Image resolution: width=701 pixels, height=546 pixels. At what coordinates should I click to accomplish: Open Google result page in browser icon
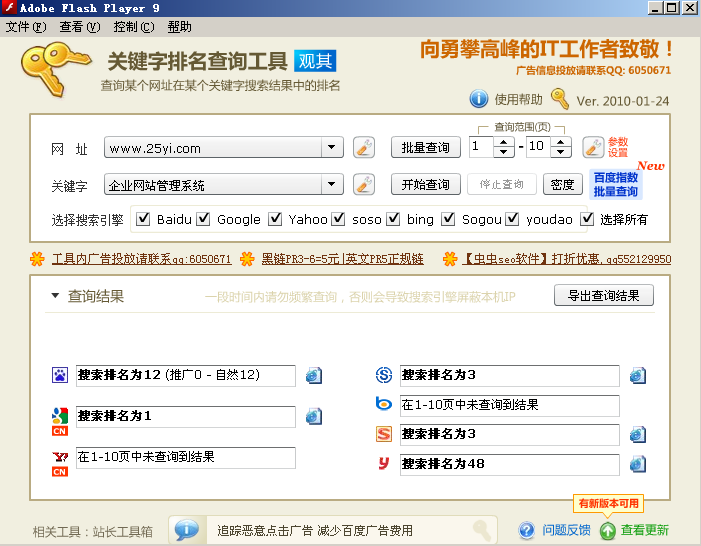[314, 416]
